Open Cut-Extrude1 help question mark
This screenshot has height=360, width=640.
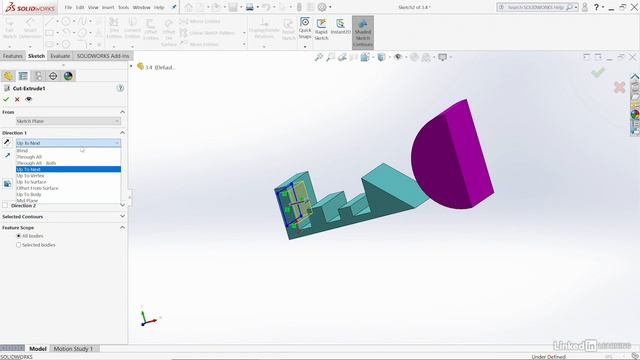(x=120, y=88)
